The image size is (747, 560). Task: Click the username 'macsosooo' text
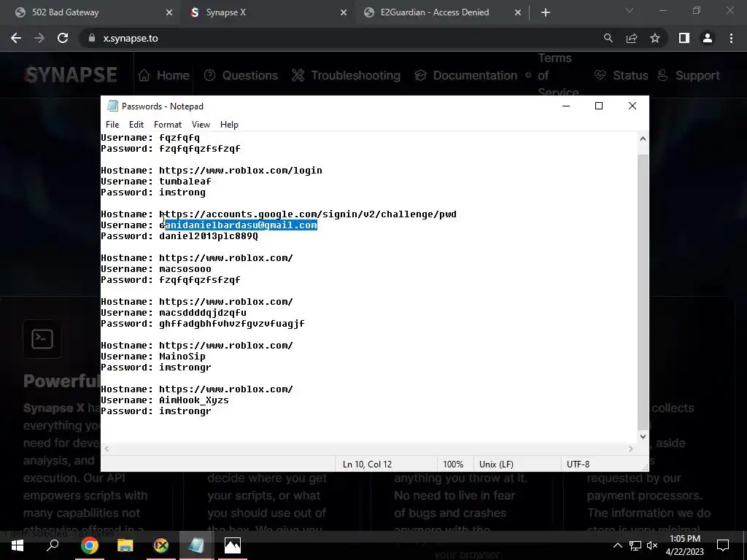[185, 269]
